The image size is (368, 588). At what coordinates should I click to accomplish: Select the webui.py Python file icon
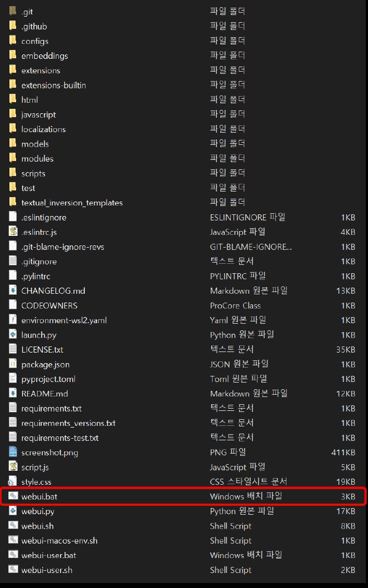[x=13, y=510]
